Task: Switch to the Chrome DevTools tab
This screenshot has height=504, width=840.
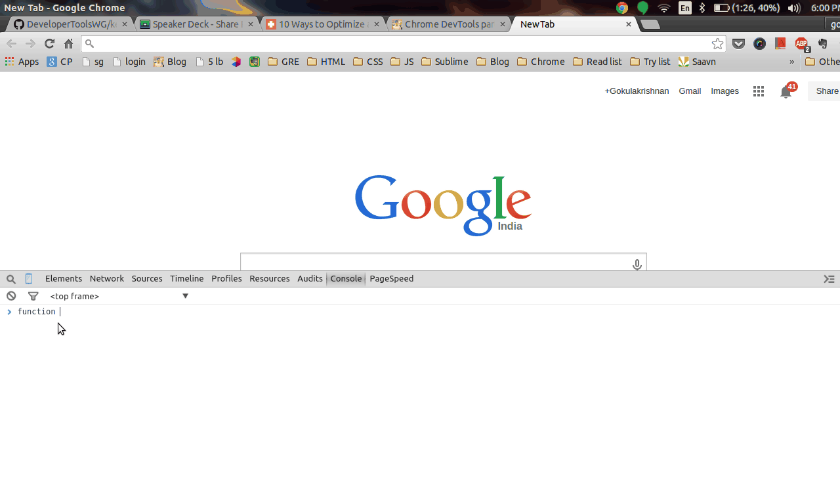Action: [449, 24]
